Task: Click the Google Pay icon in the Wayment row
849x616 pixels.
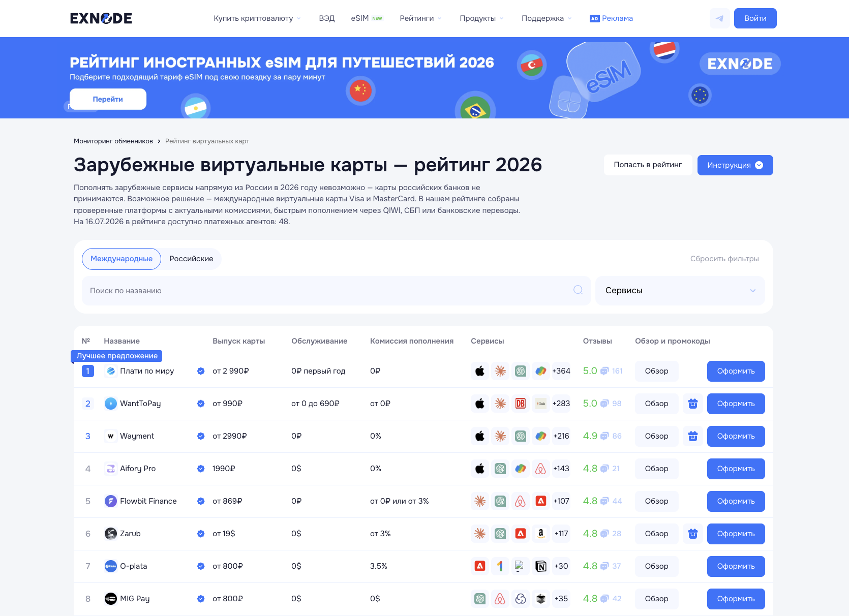Action: tap(541, 436)
